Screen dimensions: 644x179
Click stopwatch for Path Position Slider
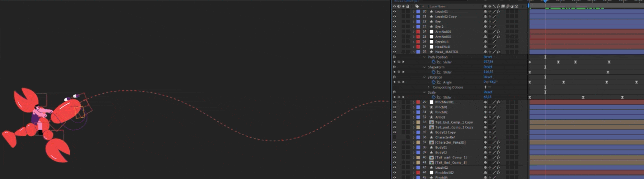[x=433, y=62]
